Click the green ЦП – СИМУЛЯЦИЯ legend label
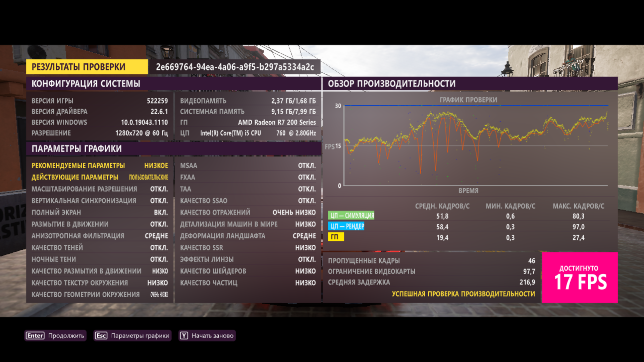644x362 pixels. pos(351,216)
